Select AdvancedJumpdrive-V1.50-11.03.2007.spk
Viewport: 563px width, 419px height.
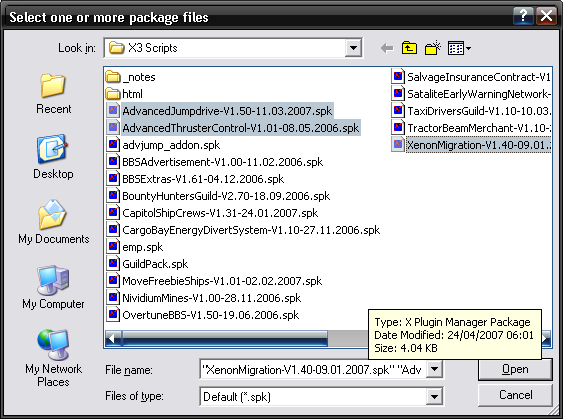227,111
